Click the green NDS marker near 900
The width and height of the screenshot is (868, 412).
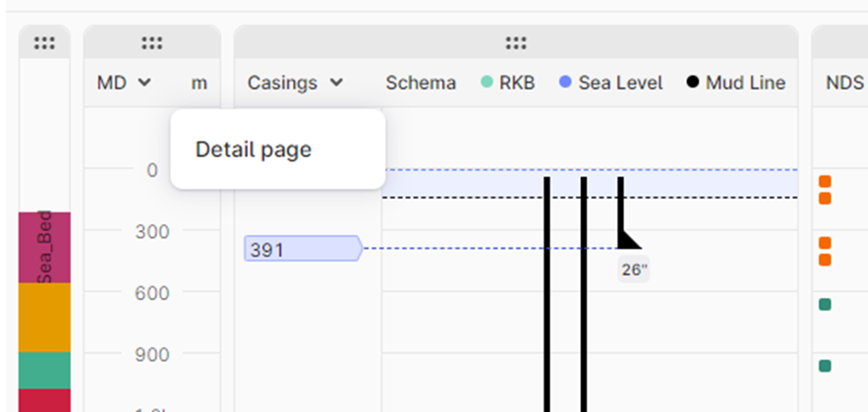pyautogui.click(x=825, y=366)
